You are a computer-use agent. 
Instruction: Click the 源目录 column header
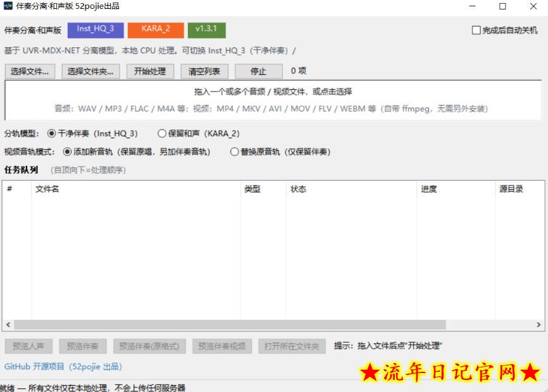coord(520,189)
